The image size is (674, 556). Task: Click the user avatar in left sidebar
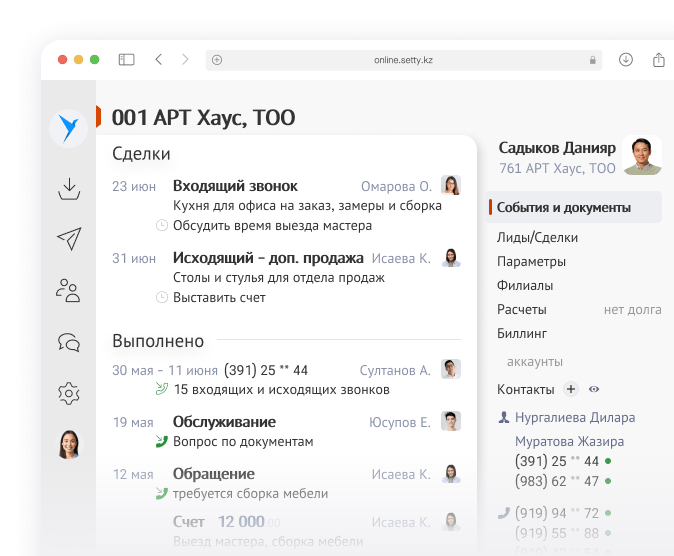69,444
